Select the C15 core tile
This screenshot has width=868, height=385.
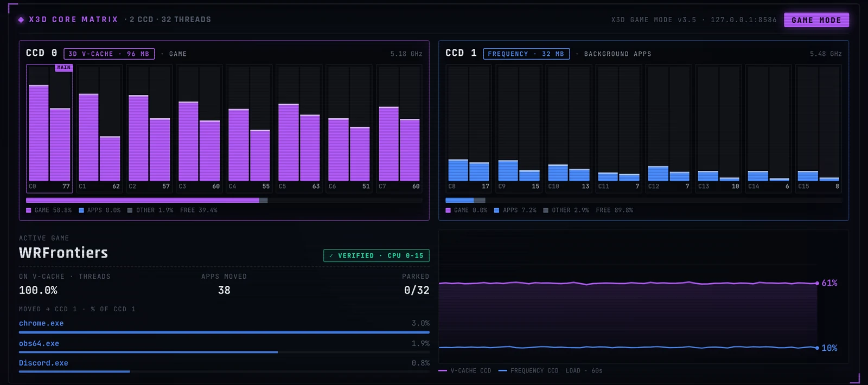pos(818,129)
